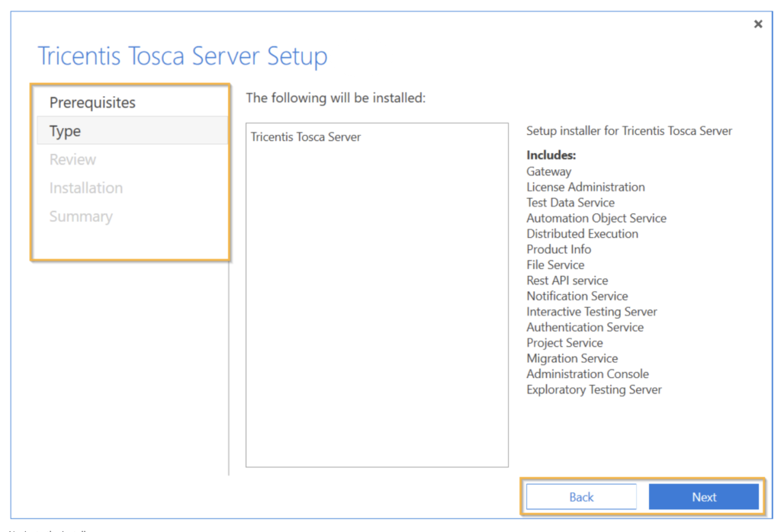Viewport: 781px width, 532px height.
Task: Click Test Data Service entry
Action: point(570,203)
